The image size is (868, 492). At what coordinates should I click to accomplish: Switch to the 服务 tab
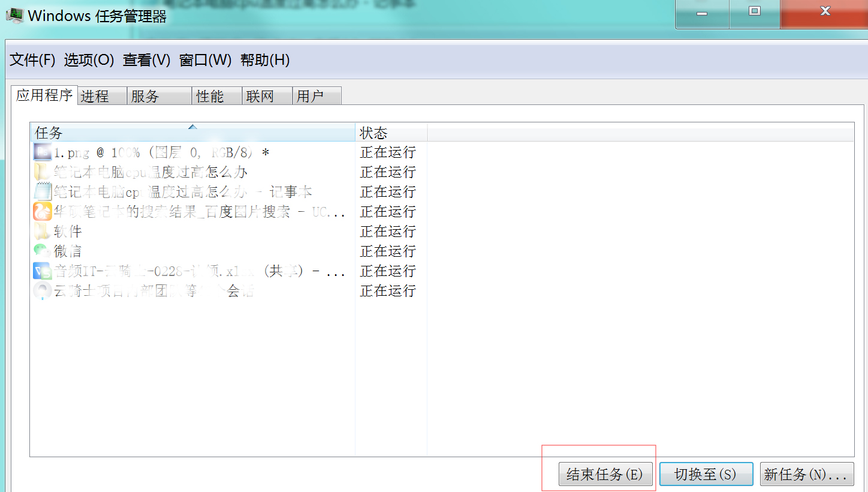pos(159,96)
